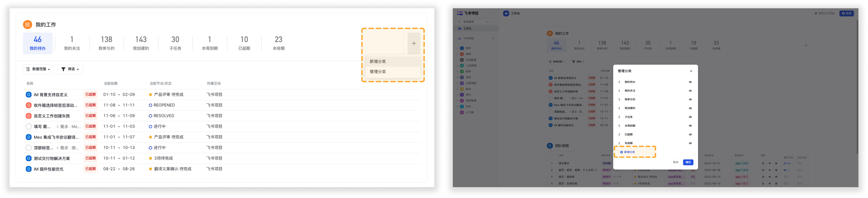868x198 pixels.
Task: Click the 人员排期 icon in the sidebar
Action: pos(462,66)
